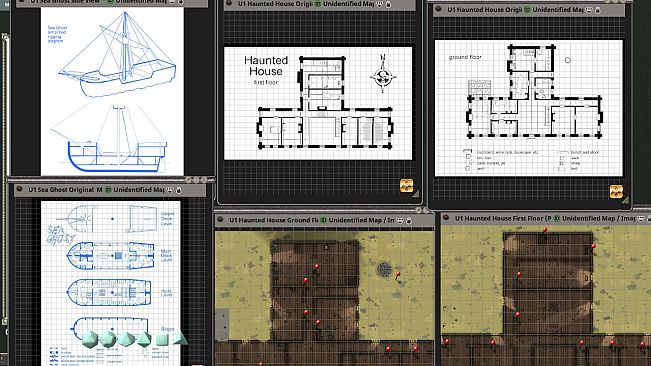The width and height of the screenshot is (651, 366).
Task: Click the cube-shaped d6 die
Action: (162, 339)
